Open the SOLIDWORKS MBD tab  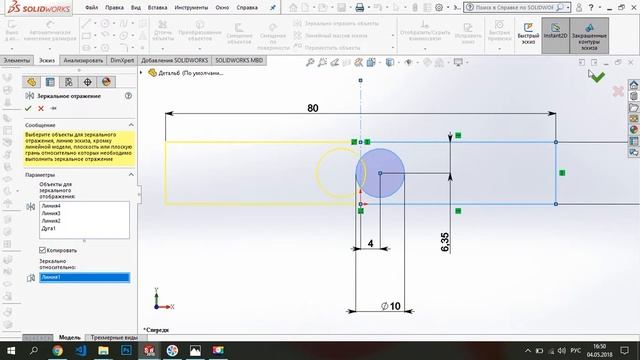[x=239, y=60]
